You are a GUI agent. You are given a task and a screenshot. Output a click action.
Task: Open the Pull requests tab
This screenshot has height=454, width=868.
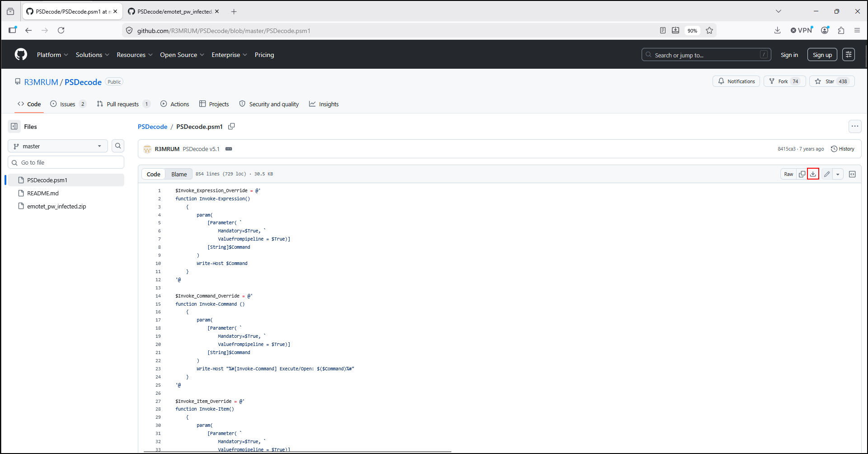point(123,104)
